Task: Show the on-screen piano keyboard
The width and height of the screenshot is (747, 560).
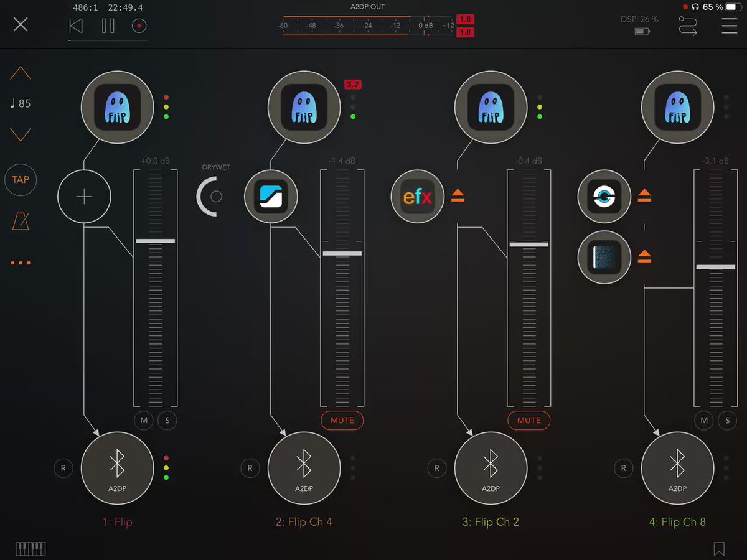Action: [x=31, y=549]
